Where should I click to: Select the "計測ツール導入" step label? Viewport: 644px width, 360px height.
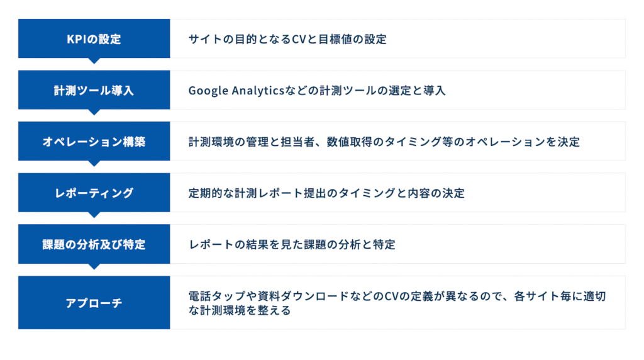coord(94,90)
